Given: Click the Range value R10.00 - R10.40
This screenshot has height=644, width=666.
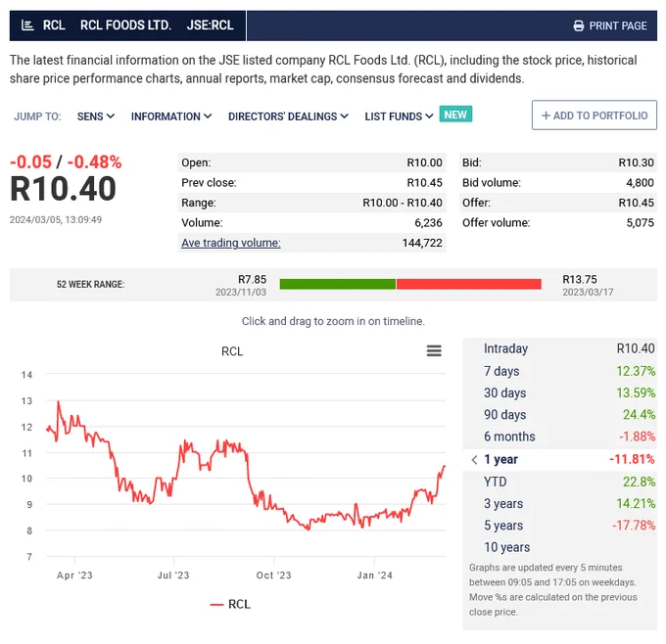Looking at the screenshot, I should tap(403, 203).
